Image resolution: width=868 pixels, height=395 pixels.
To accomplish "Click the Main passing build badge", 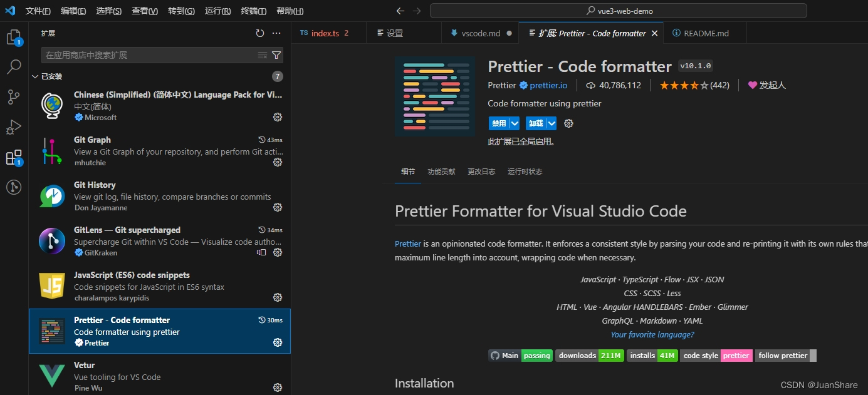I will 520,356.
